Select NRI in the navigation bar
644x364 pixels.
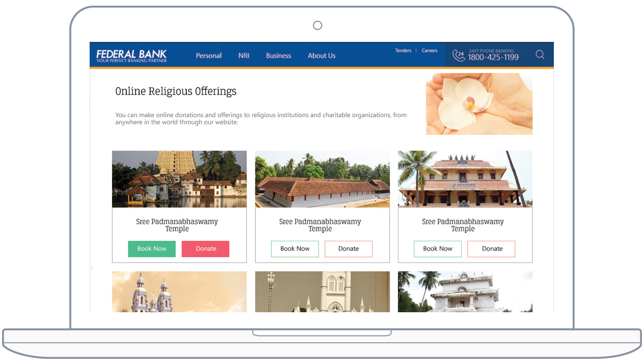pyautogui.click(x=244, y=56)
